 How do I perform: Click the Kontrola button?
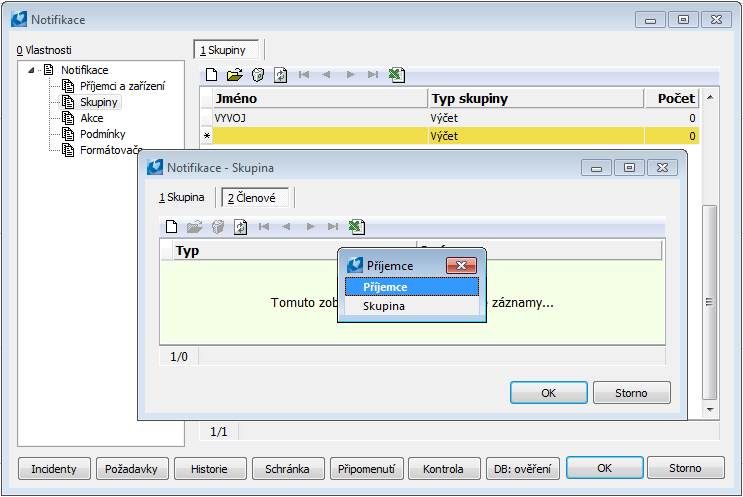[x=444, y=469]
